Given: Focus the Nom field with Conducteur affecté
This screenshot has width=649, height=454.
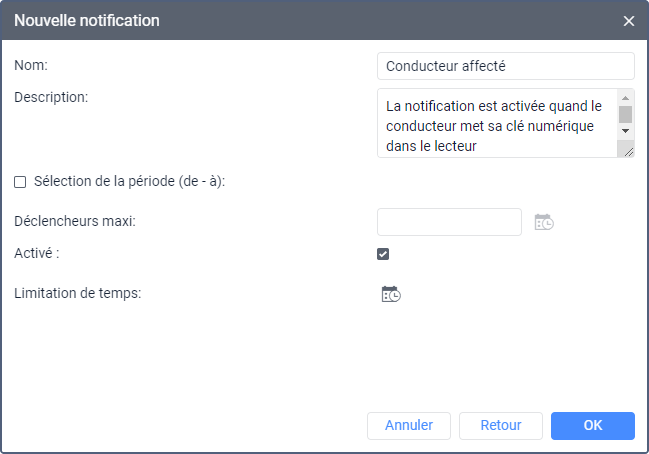Looking at the screenshot, I should tap(506, 66).
